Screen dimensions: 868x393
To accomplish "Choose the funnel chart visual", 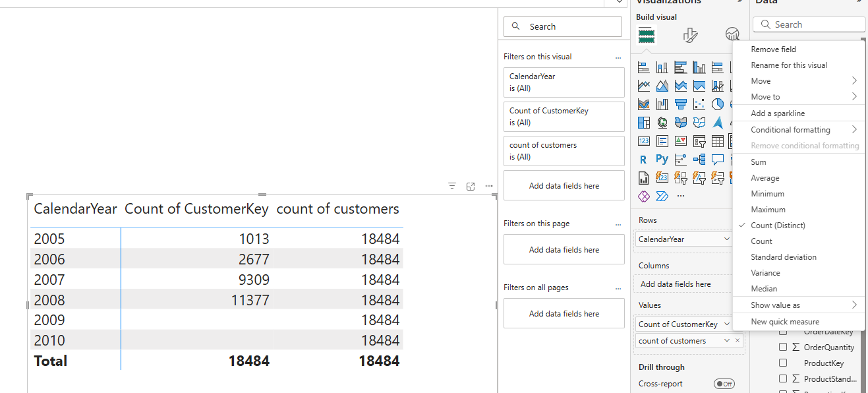I will tap(681, 104).
